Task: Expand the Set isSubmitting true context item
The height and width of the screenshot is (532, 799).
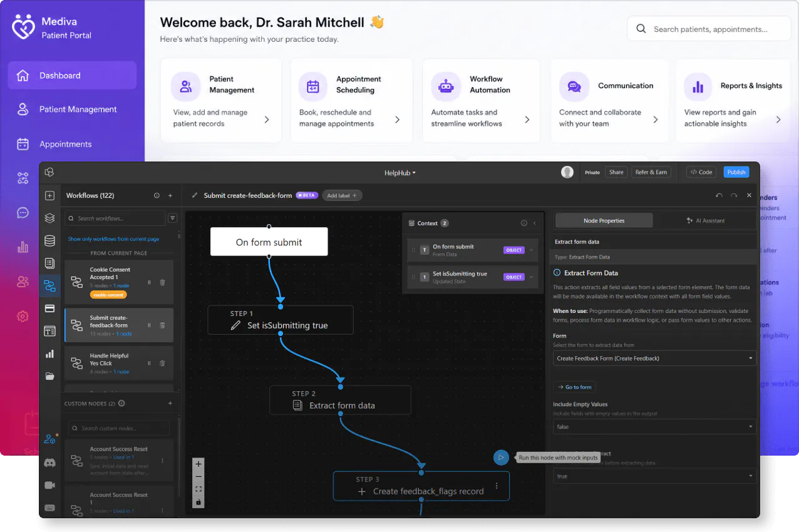Action: (x=531, y=277)
